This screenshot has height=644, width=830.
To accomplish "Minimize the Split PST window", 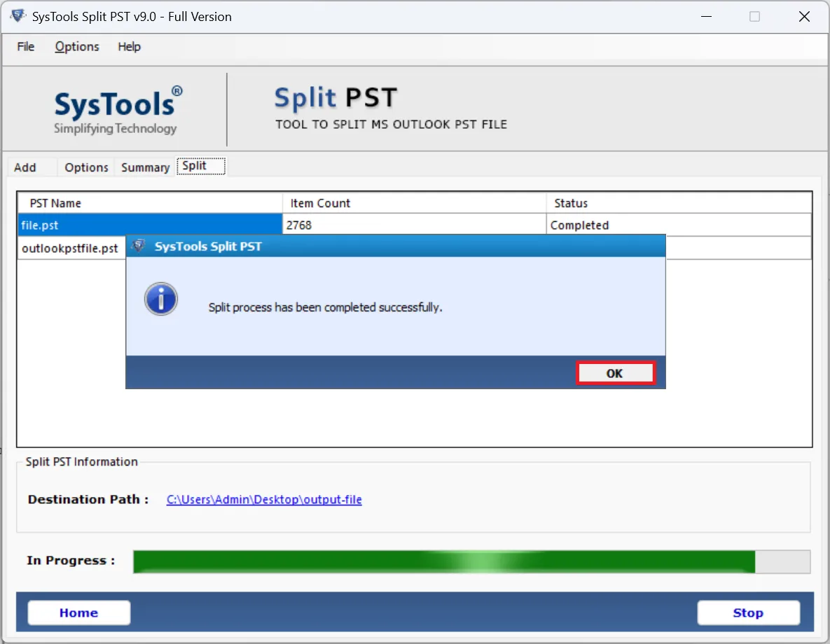I will click(706, 16).
